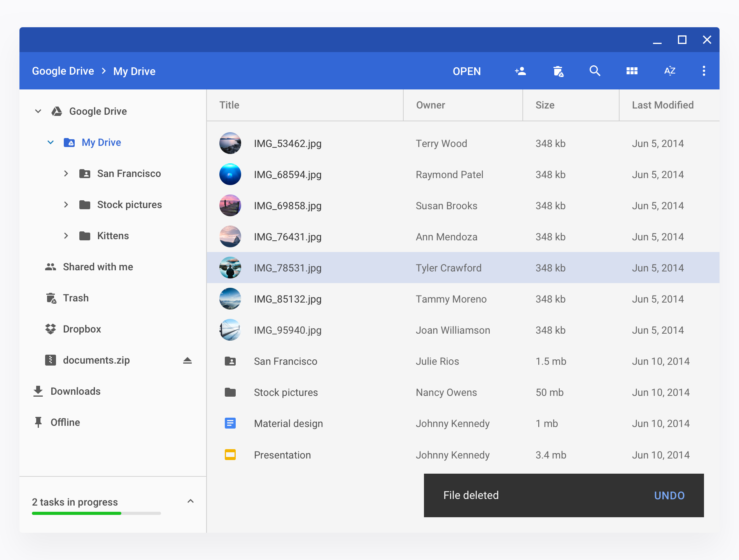Screen dimensions: 739x560
Task: Open the three-dot more options menu
Action: [x=704, y=71]
